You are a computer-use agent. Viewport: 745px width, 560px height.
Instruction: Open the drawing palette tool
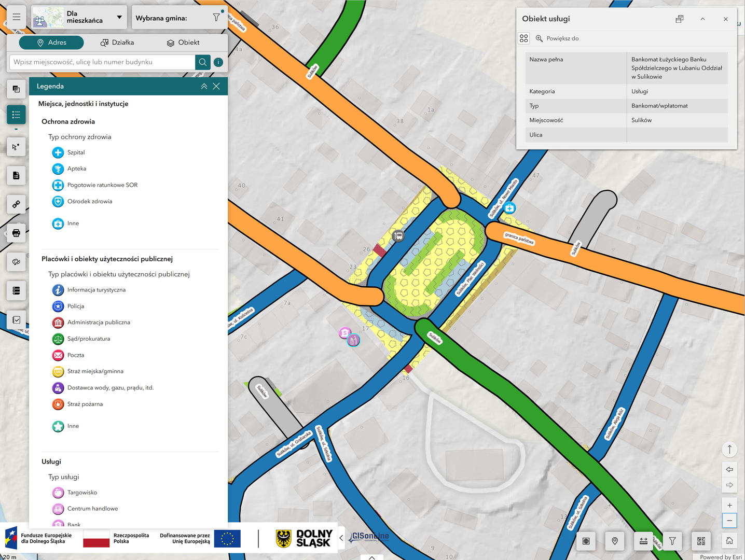pyautogui.click(x=16, y=262)
